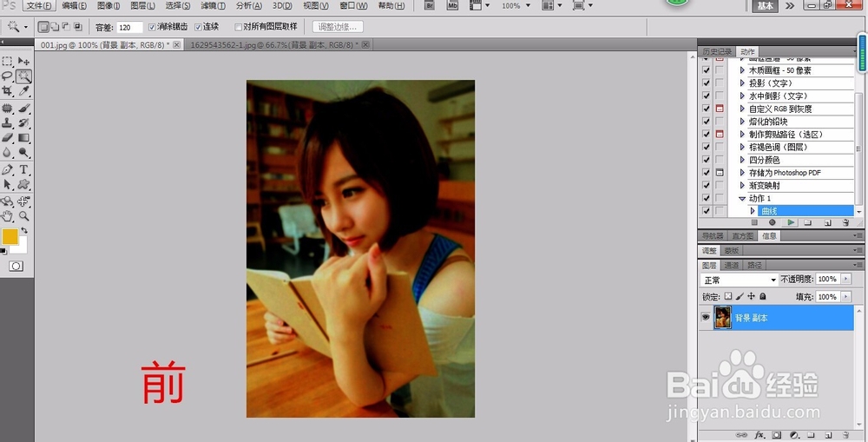Select the Pen tool
This screenshot has height=442, width=868.
[x=7, y=170]
